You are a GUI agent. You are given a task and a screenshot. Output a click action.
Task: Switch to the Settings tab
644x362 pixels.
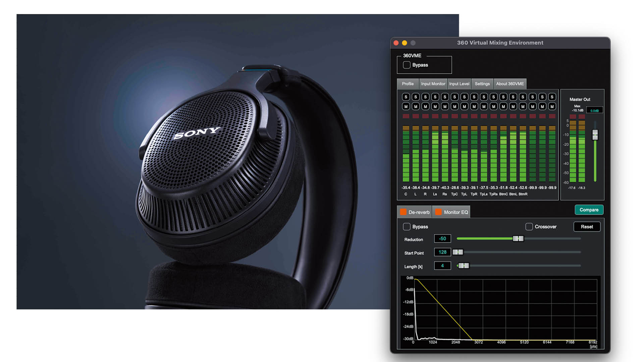click(482, 84)
